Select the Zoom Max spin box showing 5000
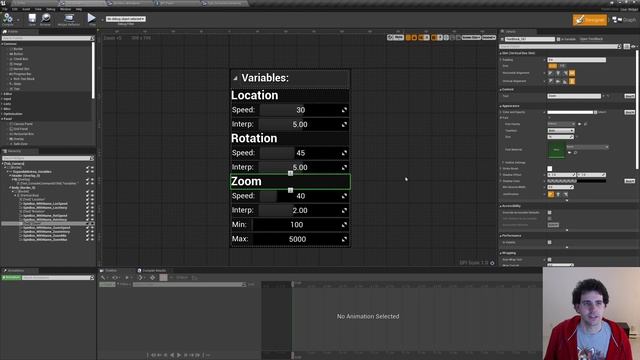640x360 pixels. (301, 239)
